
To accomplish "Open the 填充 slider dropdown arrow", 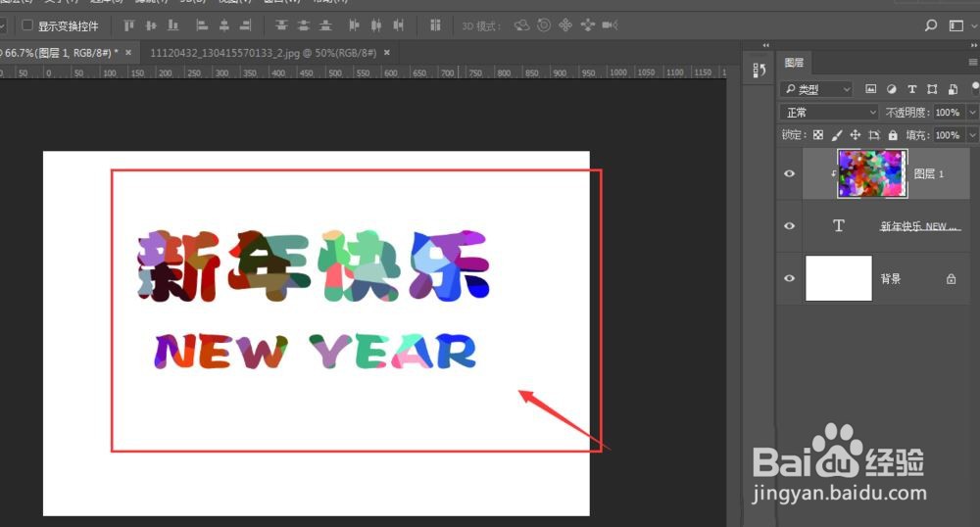I will (972, 135).
